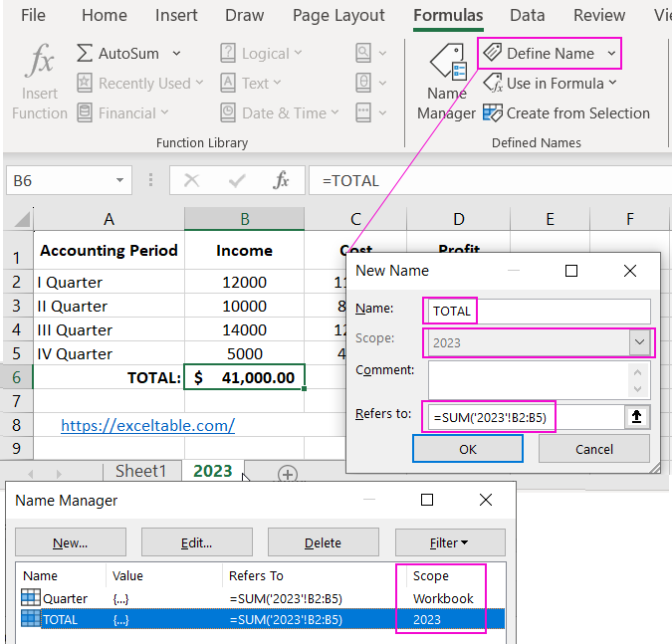The height and width of the screenshot is (644, 672).
Task: Open the Scope dropdown in New Name
Action: [x=638, y=342]
